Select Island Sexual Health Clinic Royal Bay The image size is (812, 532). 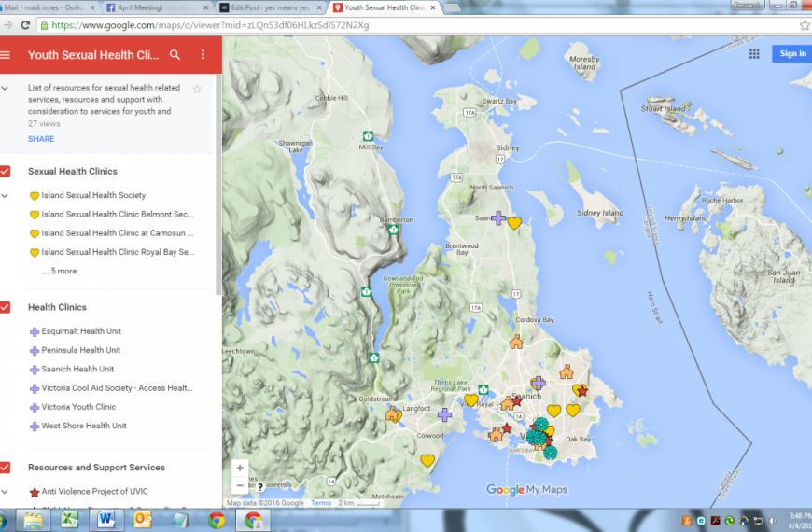(x=111, y=252)
